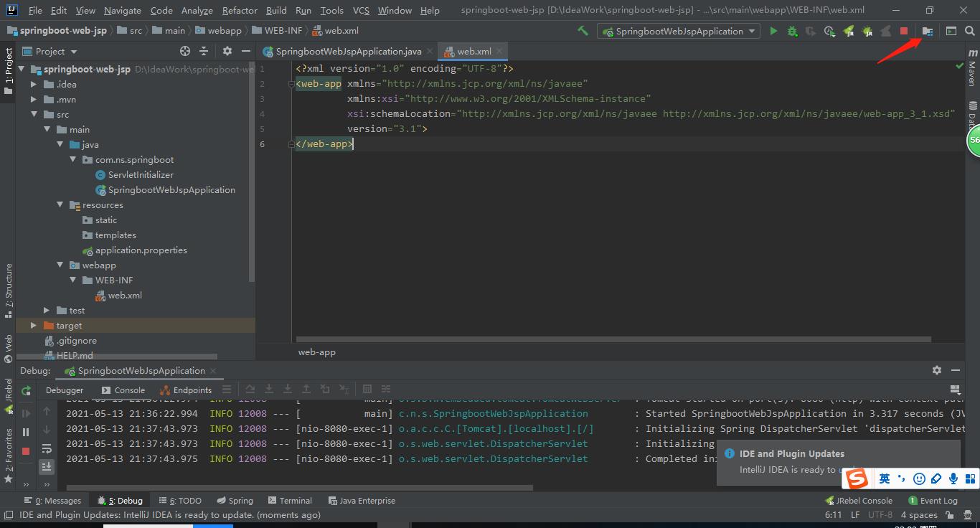980x528 pixels.
Task: Expand the target folder
Action: pyautogui.click(x=34, y=325)
